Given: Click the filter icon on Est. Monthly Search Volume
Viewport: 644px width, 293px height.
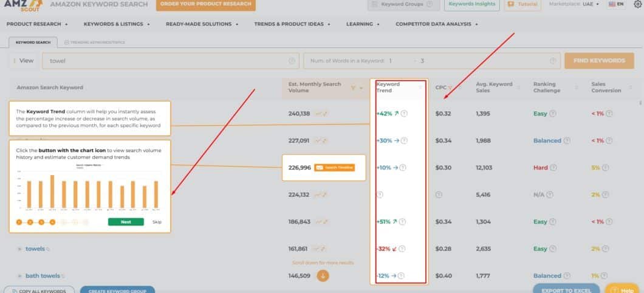Looking at the screenshot, I should pyautogui.click(x=353, y=88).
